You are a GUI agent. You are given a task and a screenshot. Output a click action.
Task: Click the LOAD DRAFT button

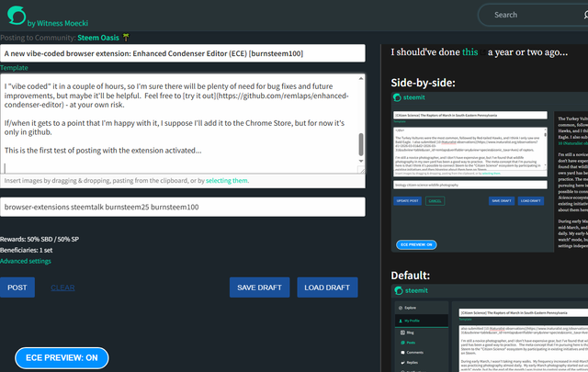(x=327, y=287)
